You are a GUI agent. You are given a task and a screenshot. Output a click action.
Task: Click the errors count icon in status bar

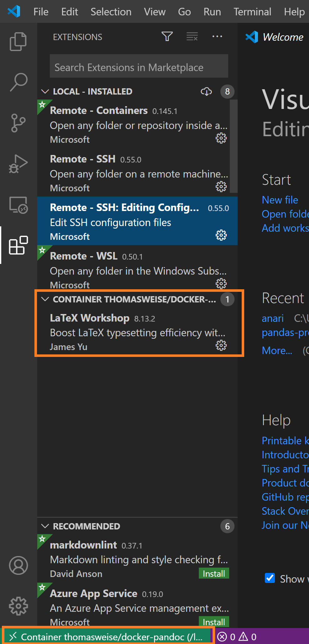[222, 637]
